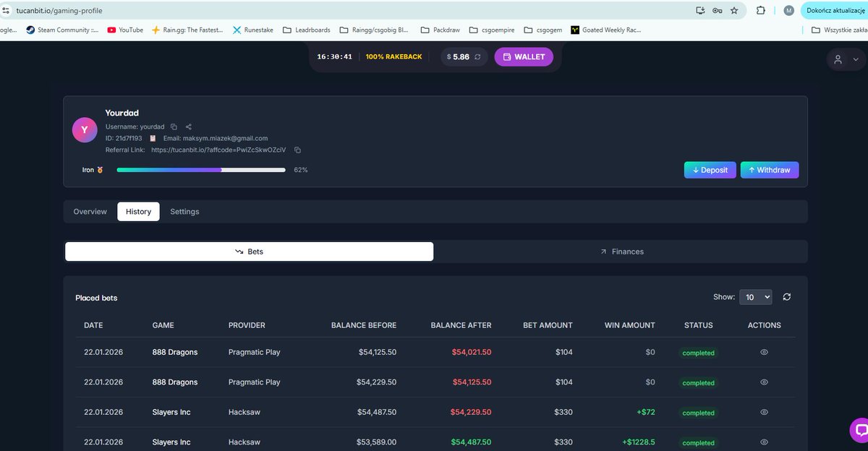
Task: Copy the user ID 21d7f193
Action: [x=153, y=138]
